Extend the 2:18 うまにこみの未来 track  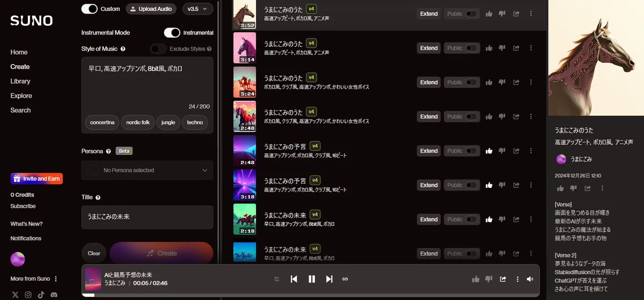pyautogui.click(x=429, y=219)
